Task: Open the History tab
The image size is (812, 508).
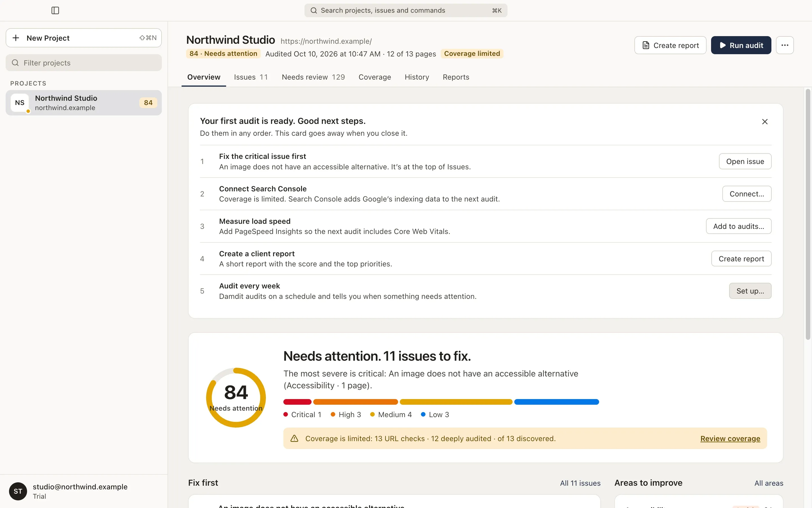Action: point(417,77)
